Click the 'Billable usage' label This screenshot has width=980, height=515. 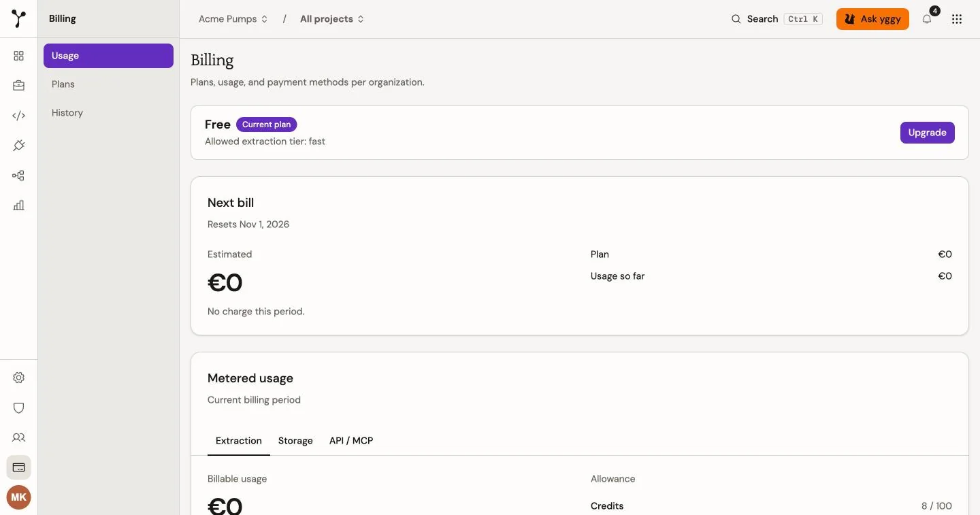click(237, 479)
